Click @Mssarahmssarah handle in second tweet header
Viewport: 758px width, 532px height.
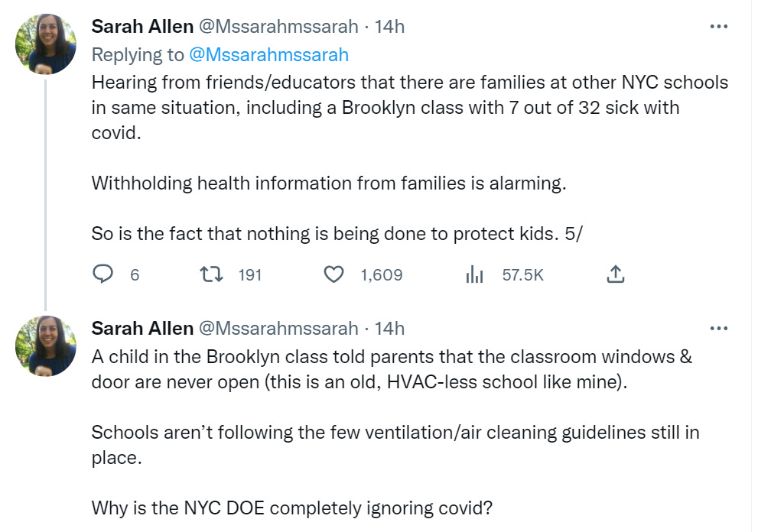point(278,329)
